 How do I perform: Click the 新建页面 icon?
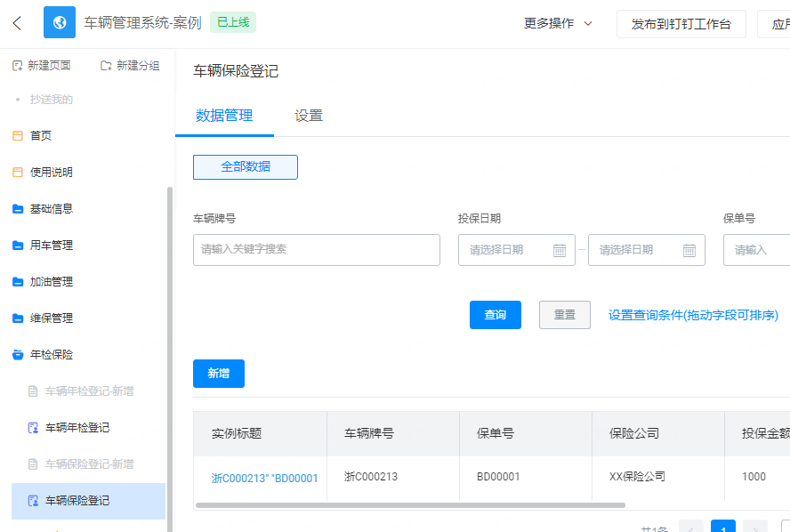tap(18, 66)
